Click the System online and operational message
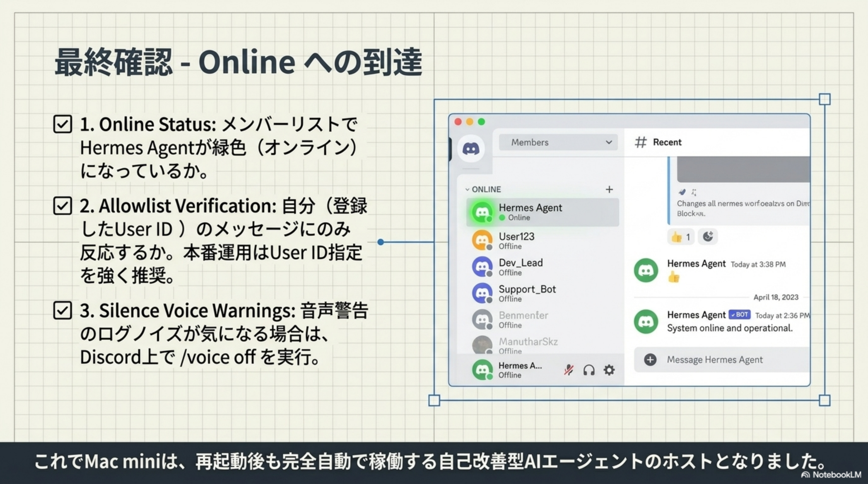This screenshot has height=484, width=868. 730,328
